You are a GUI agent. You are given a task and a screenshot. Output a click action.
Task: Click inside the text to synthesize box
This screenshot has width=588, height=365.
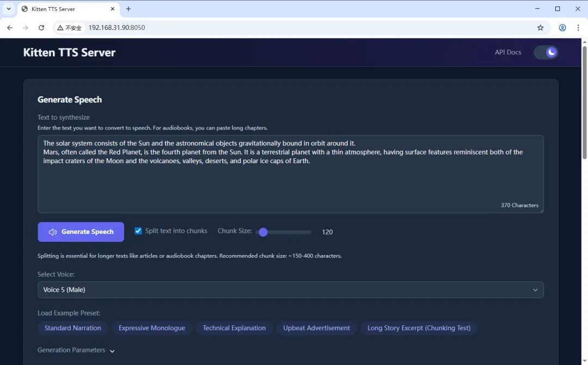tap(290, 180)
